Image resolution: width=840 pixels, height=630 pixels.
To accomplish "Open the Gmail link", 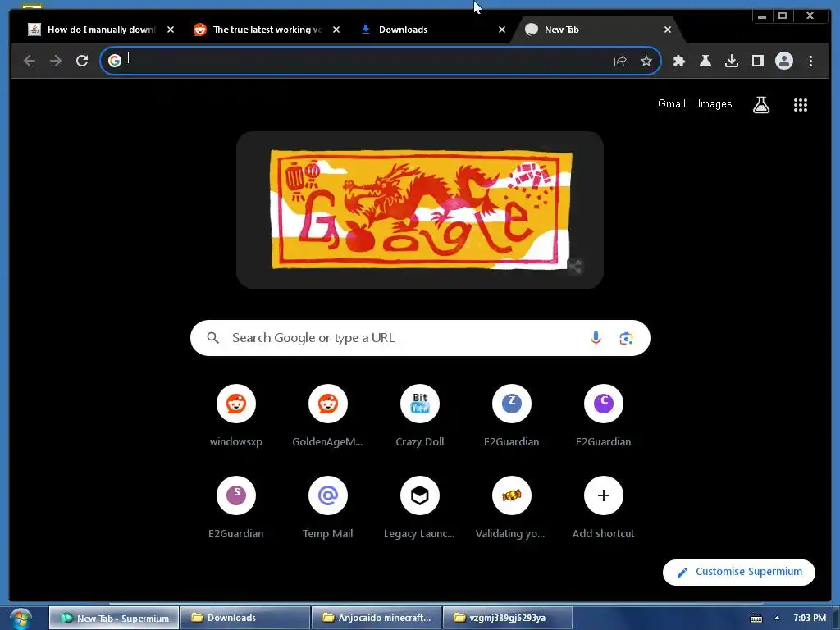I will (x=671, y=104).
